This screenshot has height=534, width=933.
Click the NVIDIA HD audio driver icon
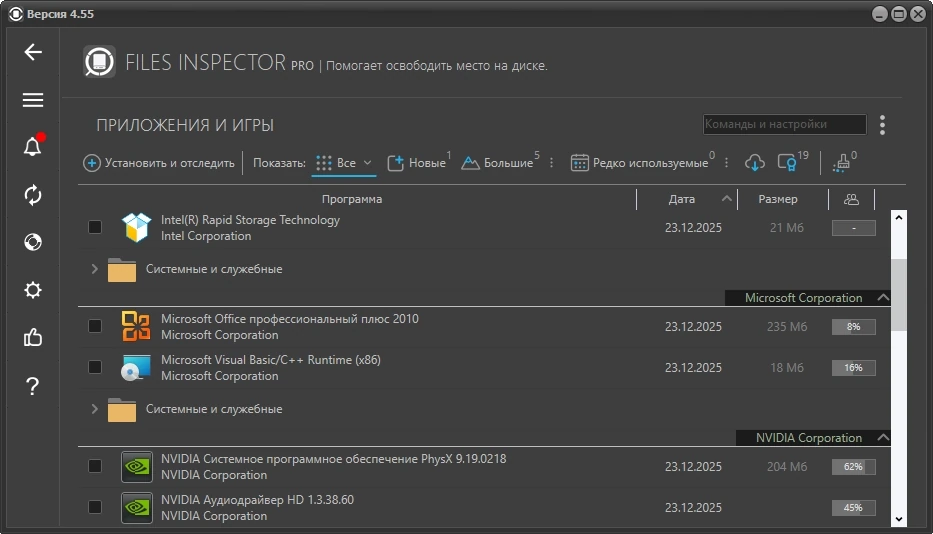[x=136, y=507]
